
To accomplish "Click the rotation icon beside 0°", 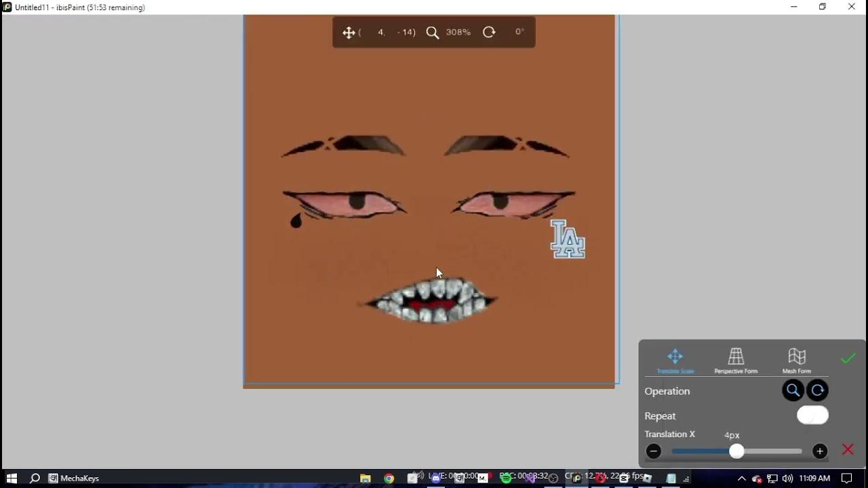I will pos(489,33).
